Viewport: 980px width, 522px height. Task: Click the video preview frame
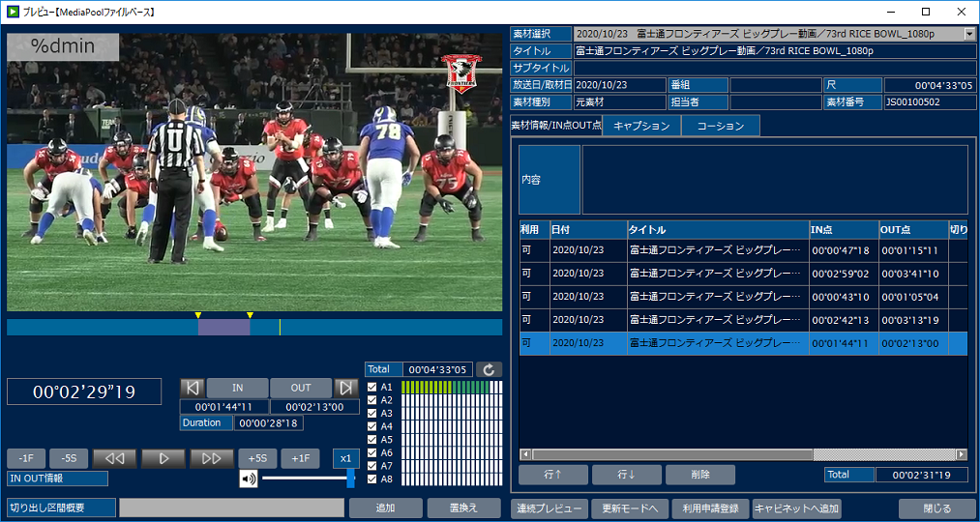254,172
